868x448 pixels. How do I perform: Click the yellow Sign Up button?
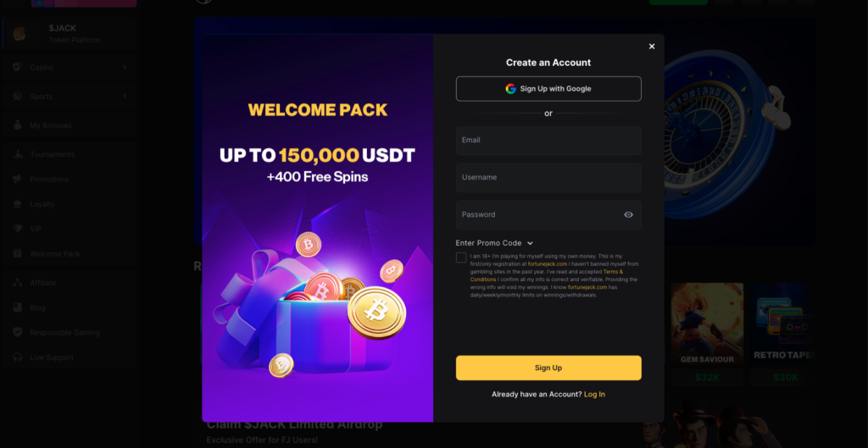pos(548,368)
